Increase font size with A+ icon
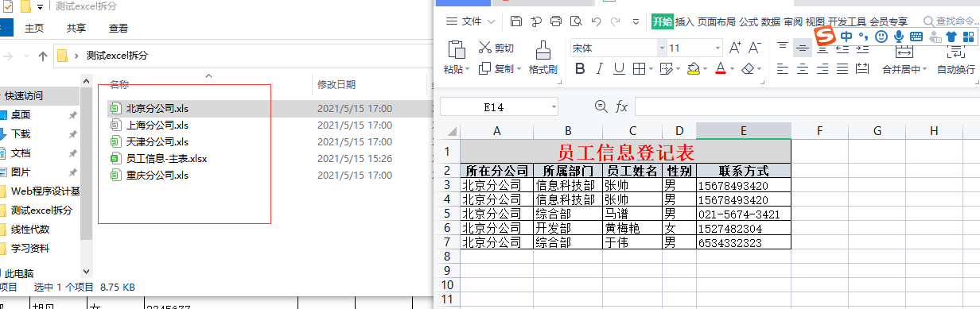 (735, 48)
